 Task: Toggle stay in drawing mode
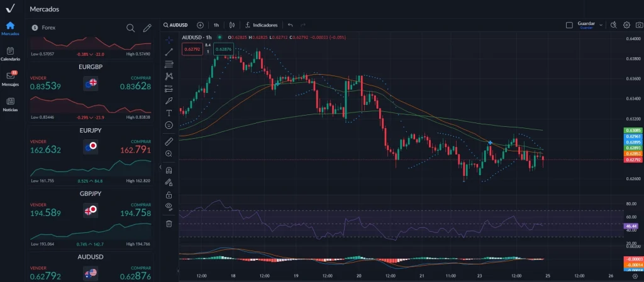[x=169, y=182]
